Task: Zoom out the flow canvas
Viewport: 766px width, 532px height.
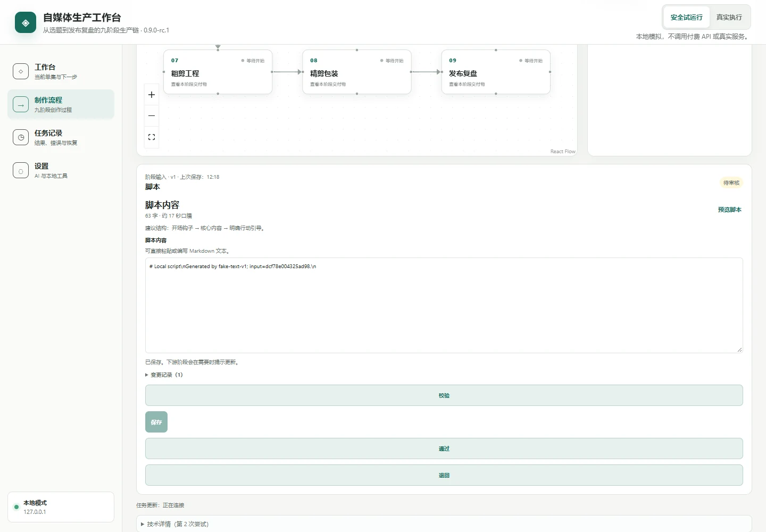Action: 152,115
